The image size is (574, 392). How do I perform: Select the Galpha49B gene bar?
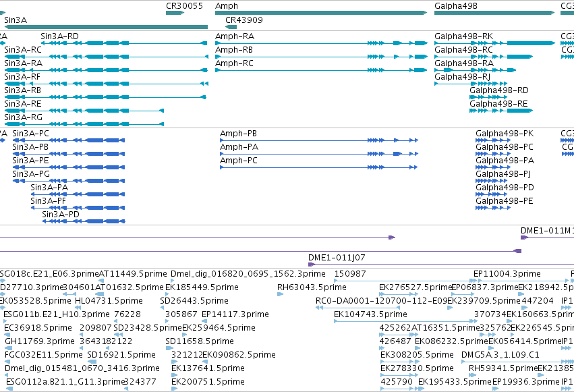coord(494,13)
